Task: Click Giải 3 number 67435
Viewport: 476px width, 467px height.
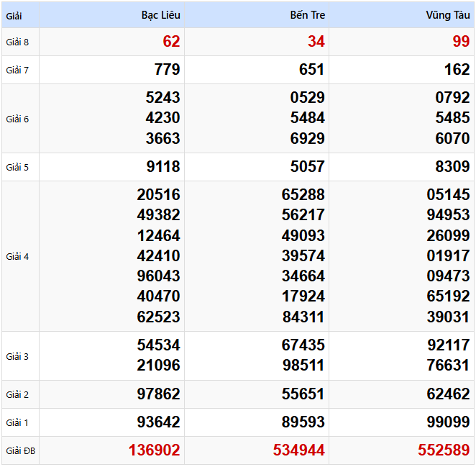Action: (x=303, y=345)
